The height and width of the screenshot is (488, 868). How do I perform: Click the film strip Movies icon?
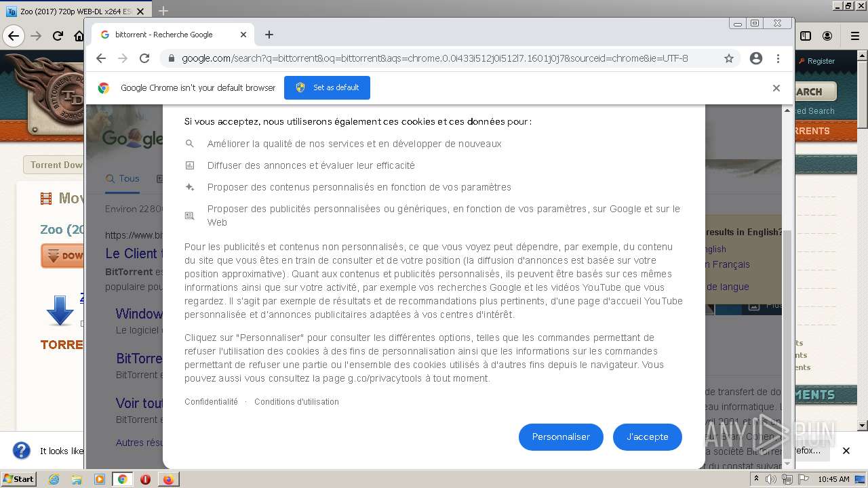pyautogui.click(x=46, y=199)
